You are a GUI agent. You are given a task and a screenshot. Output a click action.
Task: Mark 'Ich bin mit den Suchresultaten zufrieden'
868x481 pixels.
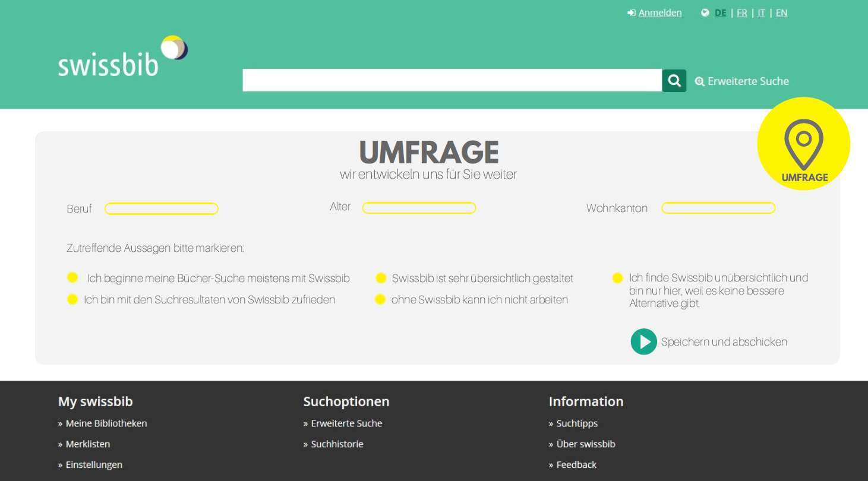click(72, 299)
